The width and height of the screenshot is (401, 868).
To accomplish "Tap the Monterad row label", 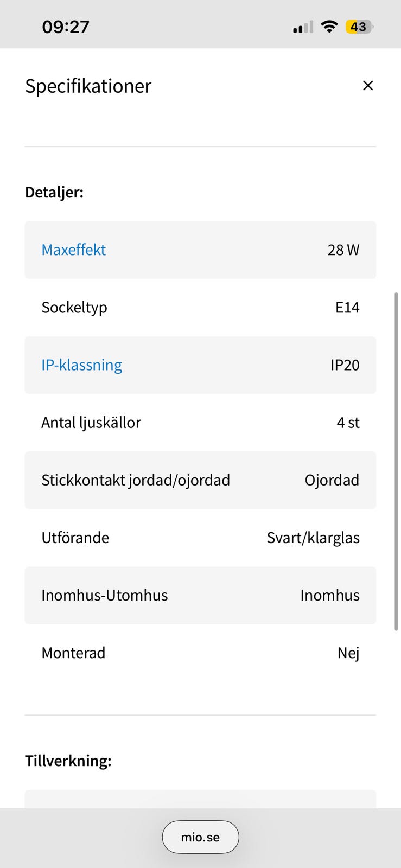I will point(73,653).
